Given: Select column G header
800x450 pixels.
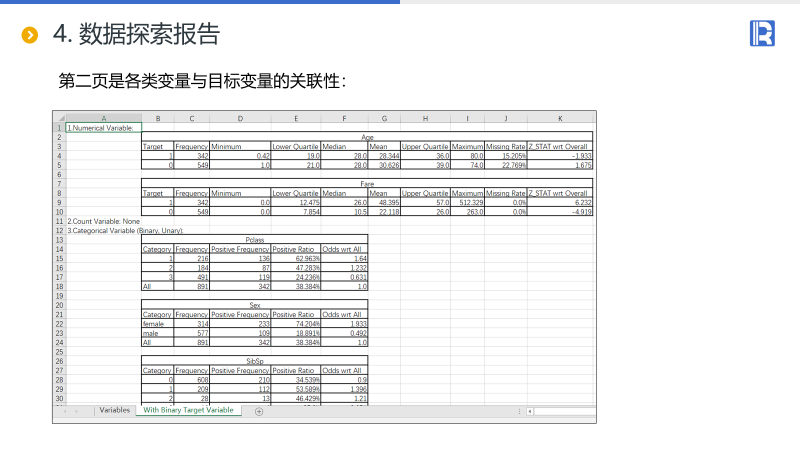Looking at the screenshot, I should 384,118.
